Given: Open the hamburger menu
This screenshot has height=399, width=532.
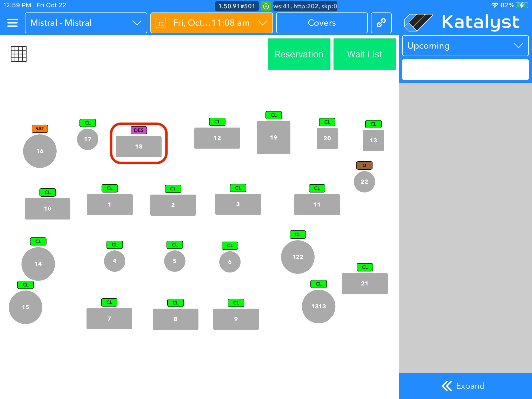Looking at the screenshot, I should pos(12,23).
